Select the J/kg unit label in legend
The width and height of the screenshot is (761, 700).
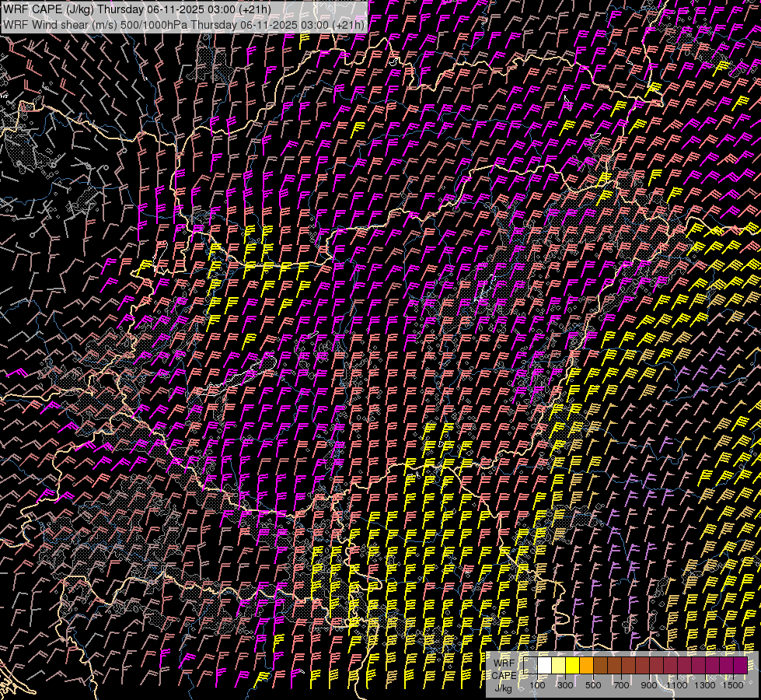504,688
